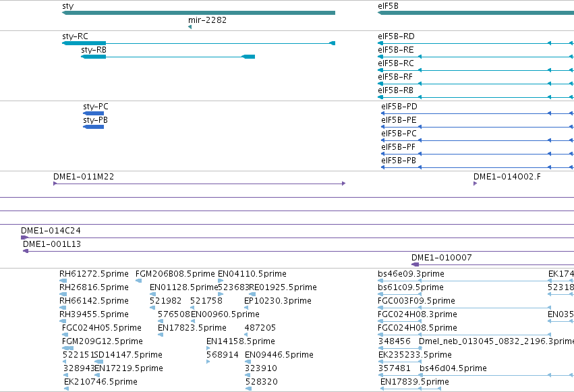Select feature 521758
Screen dimensions: 574x392
coord(192,308)
